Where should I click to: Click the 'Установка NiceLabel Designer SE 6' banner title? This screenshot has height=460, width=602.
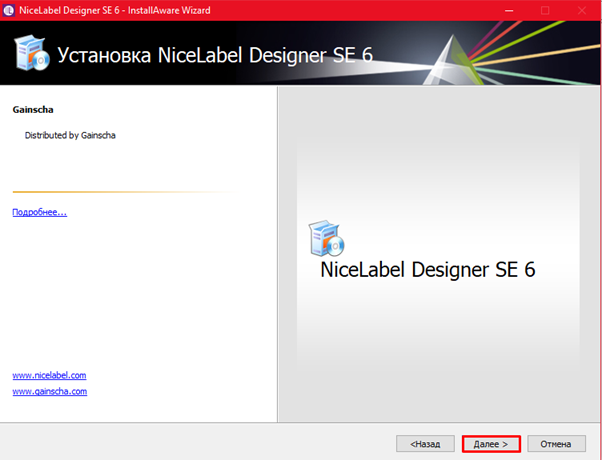[x=215, y=55]
